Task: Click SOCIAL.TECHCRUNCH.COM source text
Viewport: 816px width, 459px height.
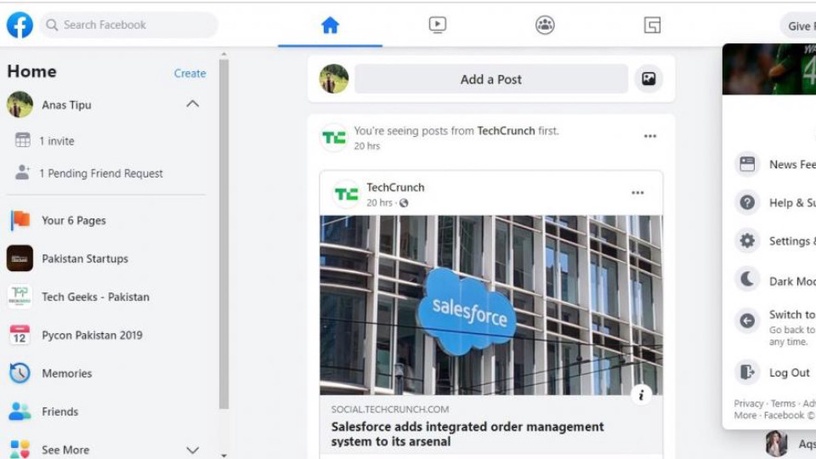Action: click(390, 410)
